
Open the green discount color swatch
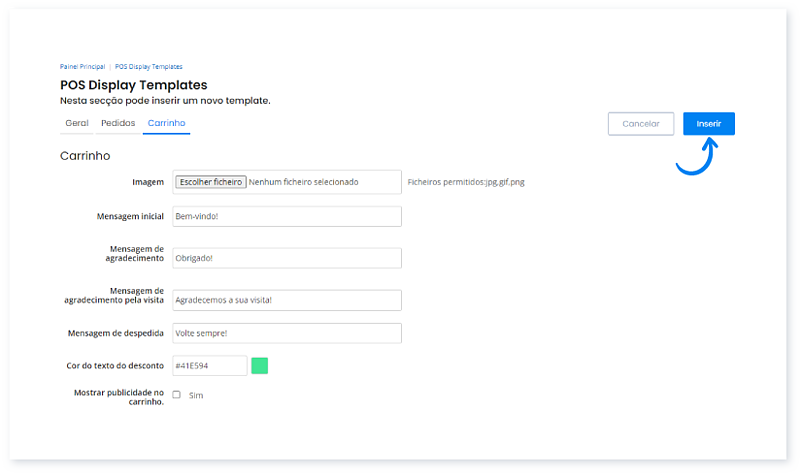[260, 366]
